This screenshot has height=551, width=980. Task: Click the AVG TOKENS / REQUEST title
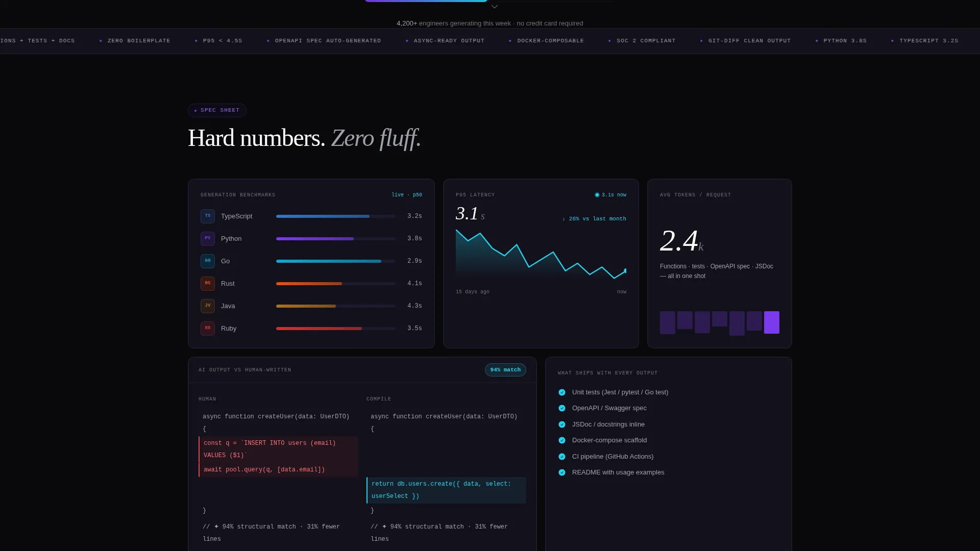[695, 195]
